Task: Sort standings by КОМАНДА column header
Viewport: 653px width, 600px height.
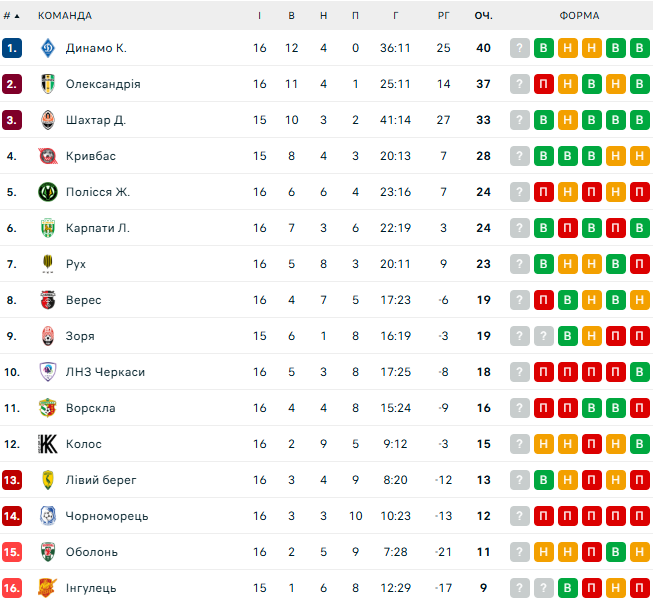Action: pyautogui.click(x=65, y=15)
